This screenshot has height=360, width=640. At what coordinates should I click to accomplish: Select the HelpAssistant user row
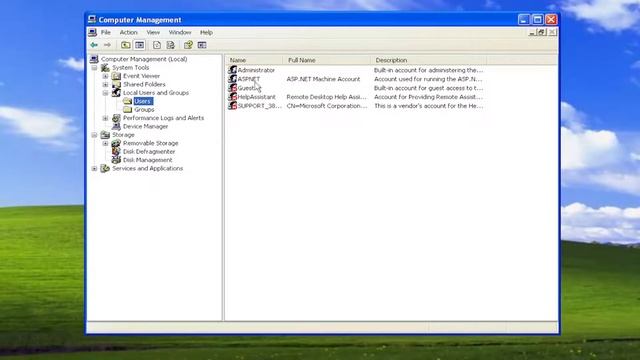tap(356, 97)
